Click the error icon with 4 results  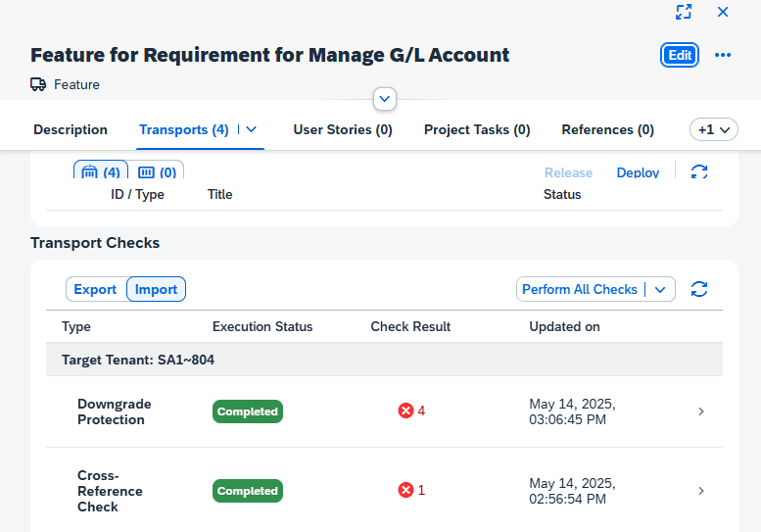click(405, 411)
